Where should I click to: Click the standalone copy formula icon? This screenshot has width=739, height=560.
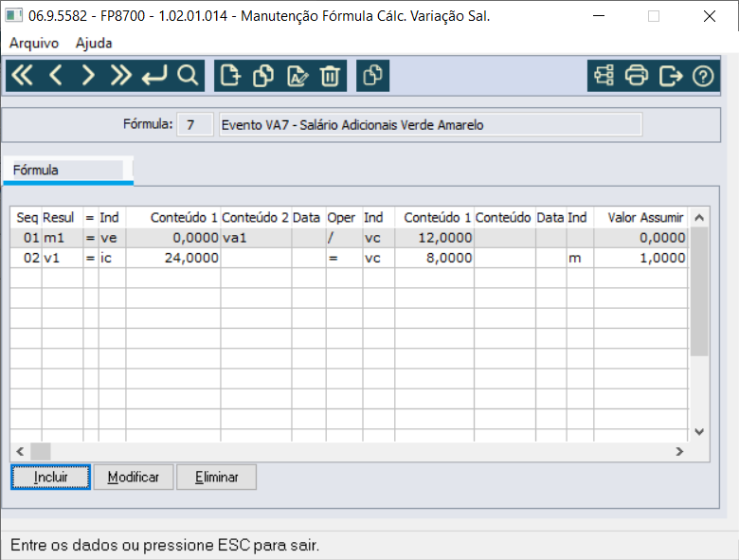(372, 76)
